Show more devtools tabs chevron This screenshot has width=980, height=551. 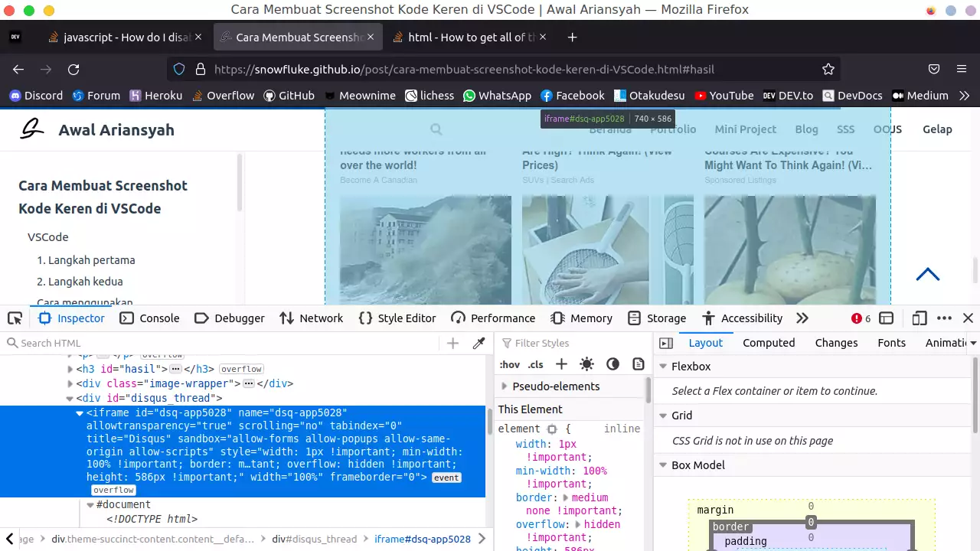point(802,318)
